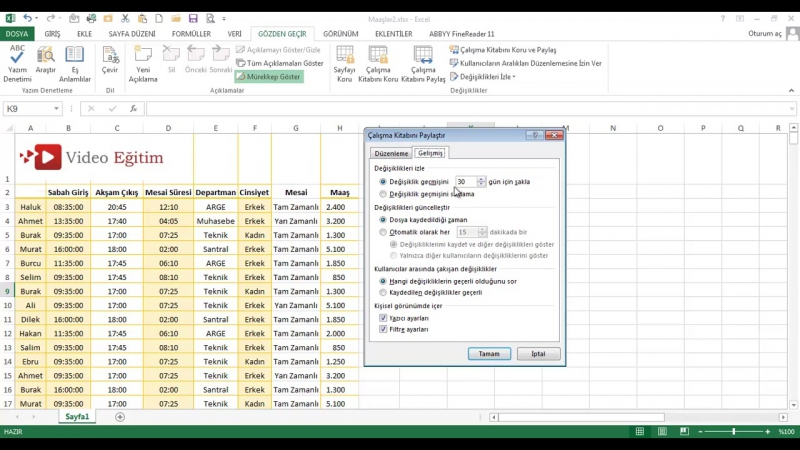800x450 pixels.
Task: Click the Open folder icon
Action: [x=176, y=19]
